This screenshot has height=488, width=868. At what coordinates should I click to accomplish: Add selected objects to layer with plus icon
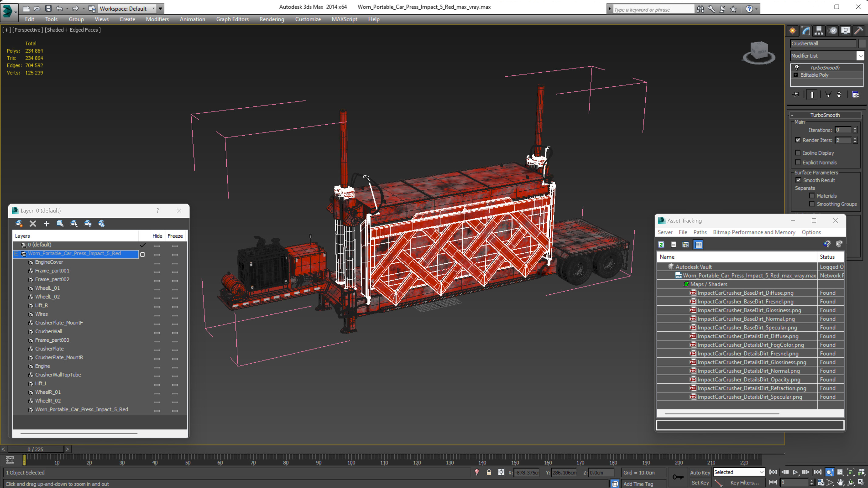(x=47, y=223)
